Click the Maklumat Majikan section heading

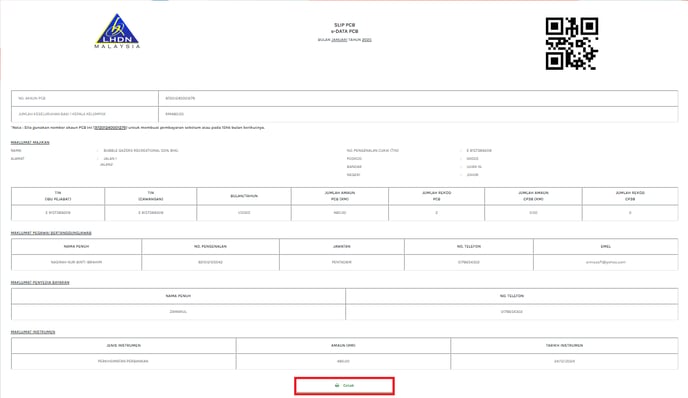[30, 142]
